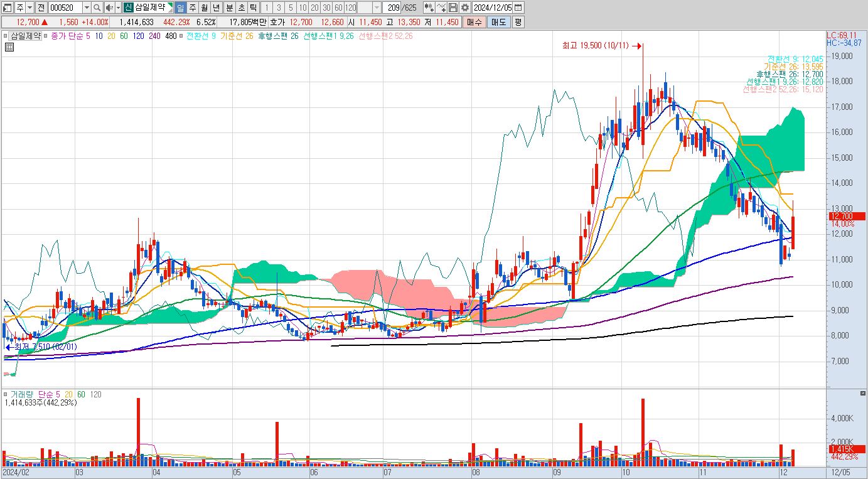Expand stock code 000520 dropdown
Viewport: 868px width, 479px height.
(x=87, y=8)
